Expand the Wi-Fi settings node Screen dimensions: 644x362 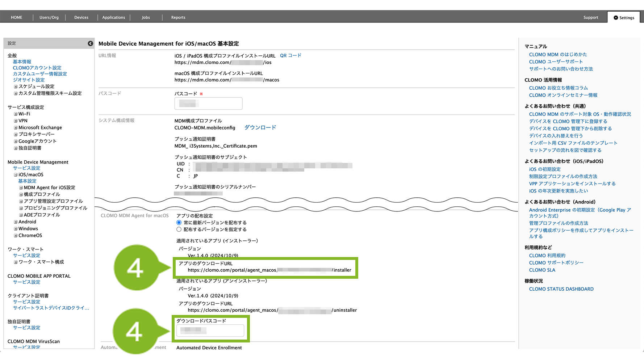(x=16, y=114)
